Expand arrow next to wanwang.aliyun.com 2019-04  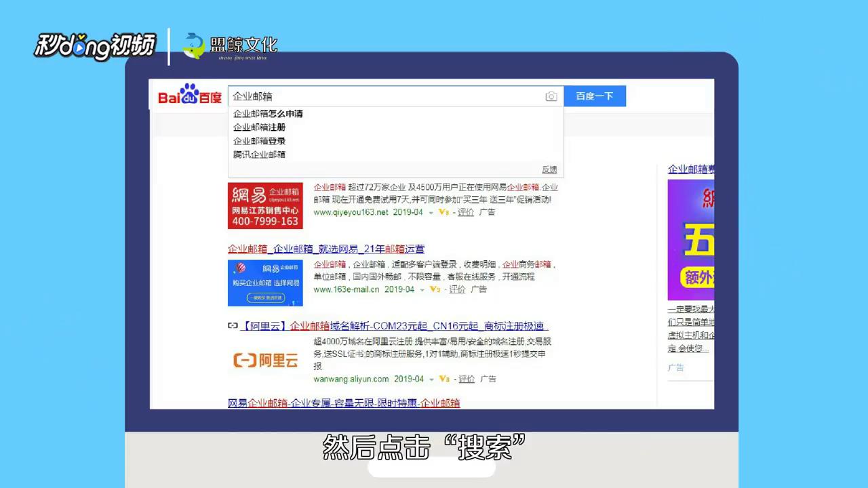[431, 380]
